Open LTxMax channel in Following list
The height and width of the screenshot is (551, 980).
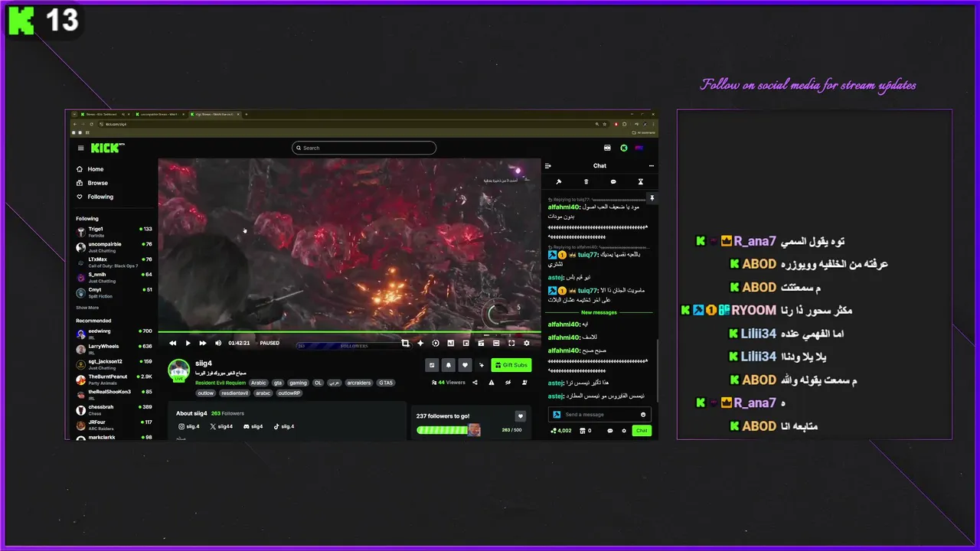point(113,262)
